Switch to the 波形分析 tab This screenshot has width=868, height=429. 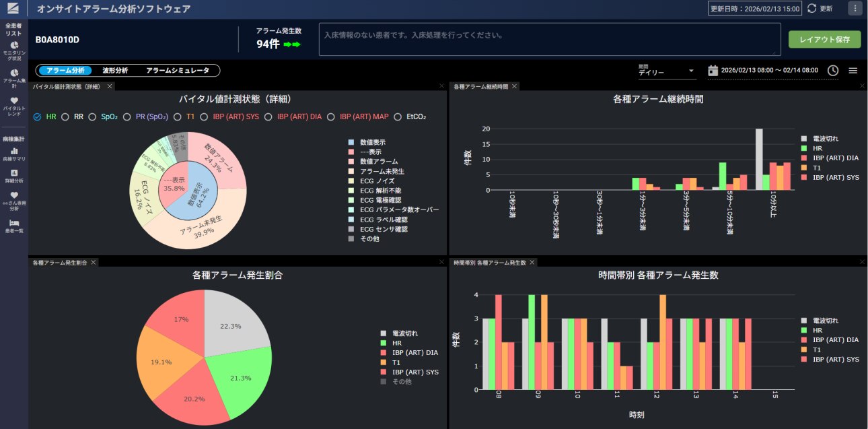click(x=115, y=70)
